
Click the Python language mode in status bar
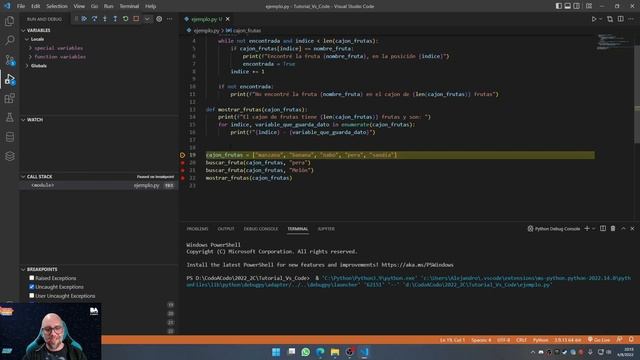(540, 340)
